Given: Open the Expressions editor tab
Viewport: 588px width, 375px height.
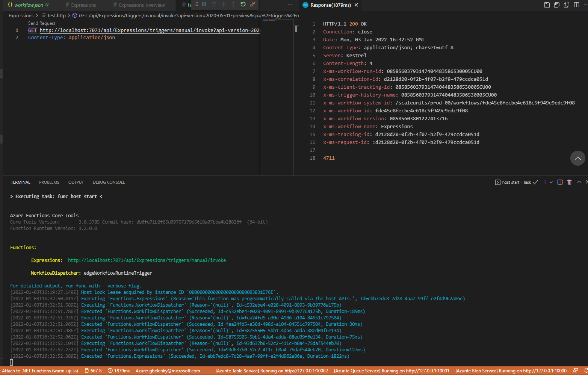Looking at the screenshot, I should point(83,5).
